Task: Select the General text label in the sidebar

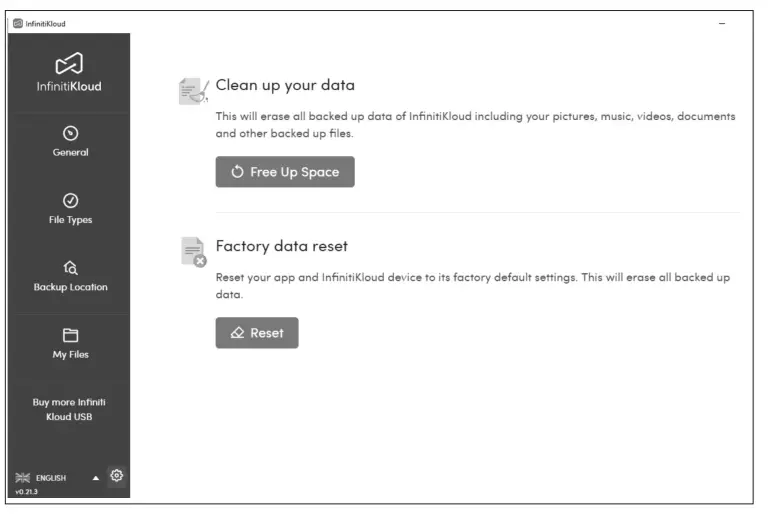Action: (x=70, y=153)
